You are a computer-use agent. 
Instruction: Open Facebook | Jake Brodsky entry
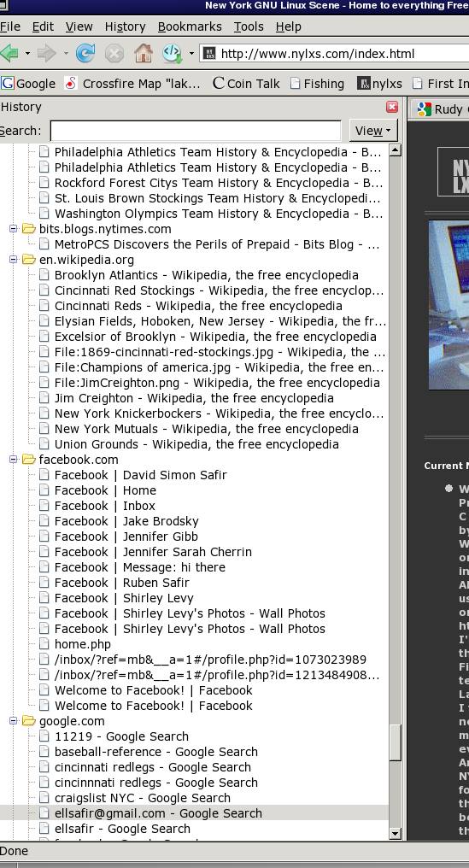(x=126, y=521)
